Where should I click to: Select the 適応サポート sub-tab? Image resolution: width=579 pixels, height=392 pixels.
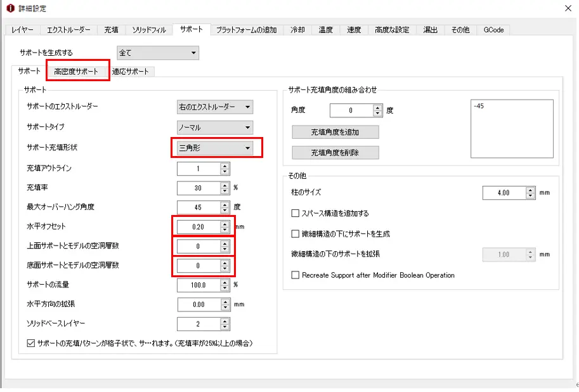(x=131, y=72)
